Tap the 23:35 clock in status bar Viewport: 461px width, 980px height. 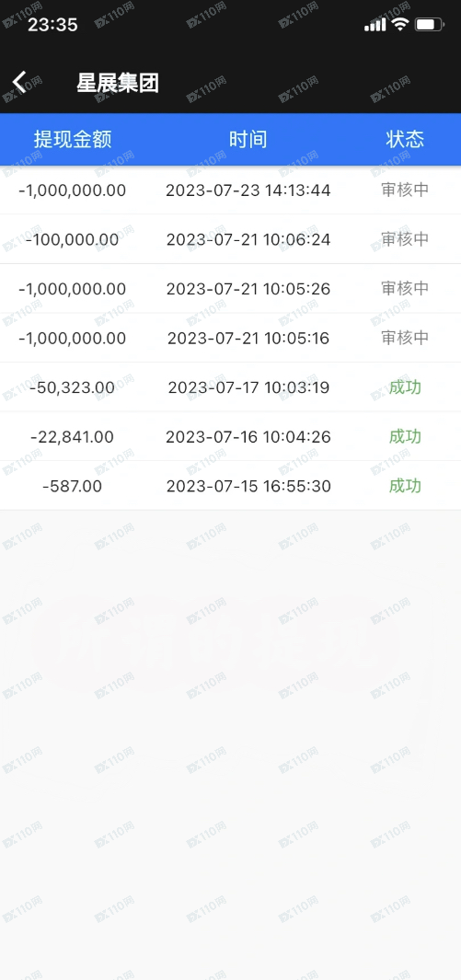click(52, 25)
